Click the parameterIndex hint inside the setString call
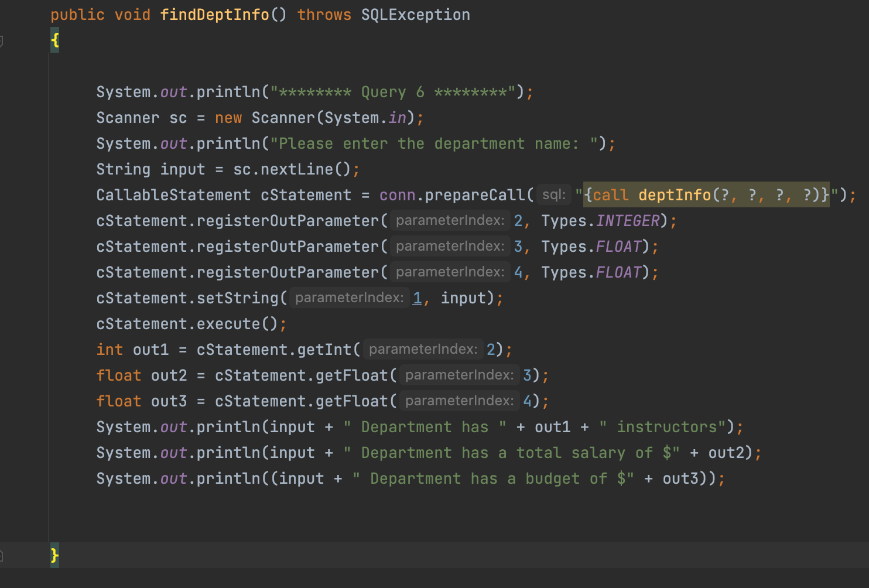Screen dimensions: 869x588 (x=349, y=298)
